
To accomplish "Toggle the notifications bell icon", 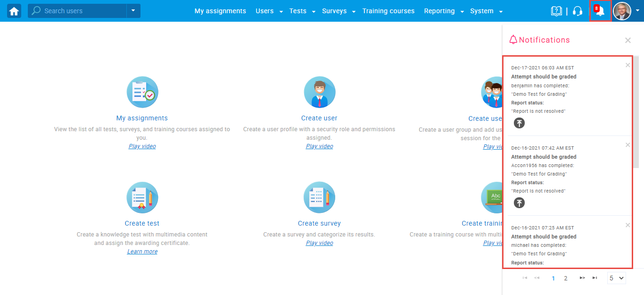I will click(600, 11).
